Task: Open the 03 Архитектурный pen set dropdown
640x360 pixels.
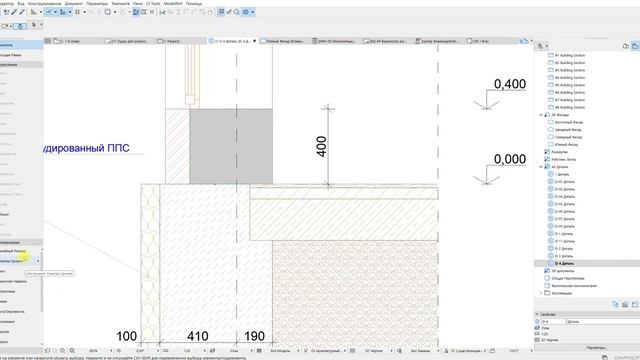Action: [345, 351]
